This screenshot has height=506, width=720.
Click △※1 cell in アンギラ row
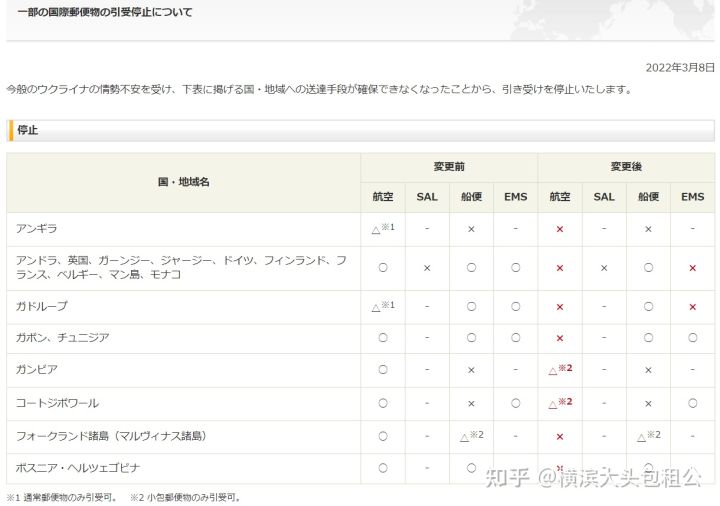click(x=383, y=228)
